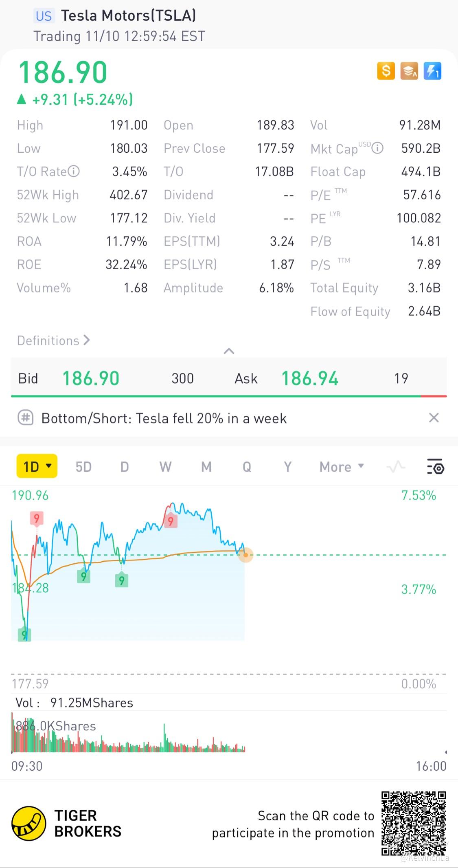Switch to the 5D chart tab

pos(83,467)
